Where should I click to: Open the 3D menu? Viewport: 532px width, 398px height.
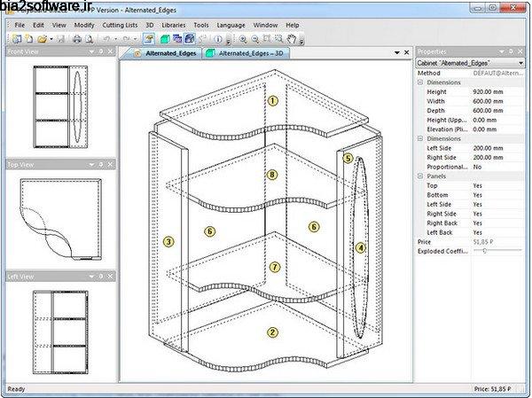[x=149, y=25]
